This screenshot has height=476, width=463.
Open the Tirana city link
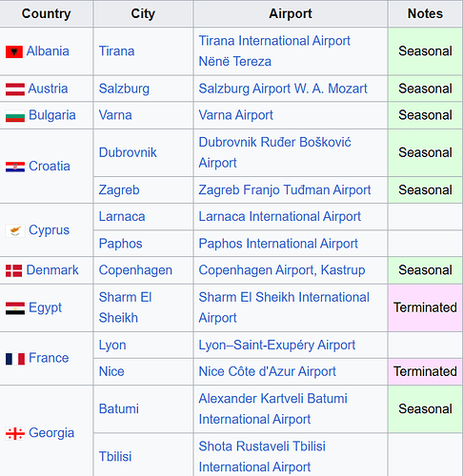click(x=116, y=51)
